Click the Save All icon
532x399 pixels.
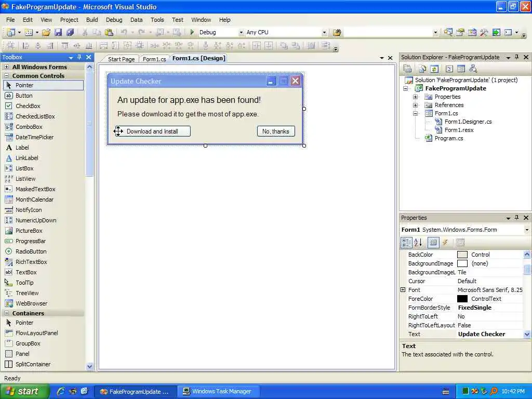(x=70, y=32)
